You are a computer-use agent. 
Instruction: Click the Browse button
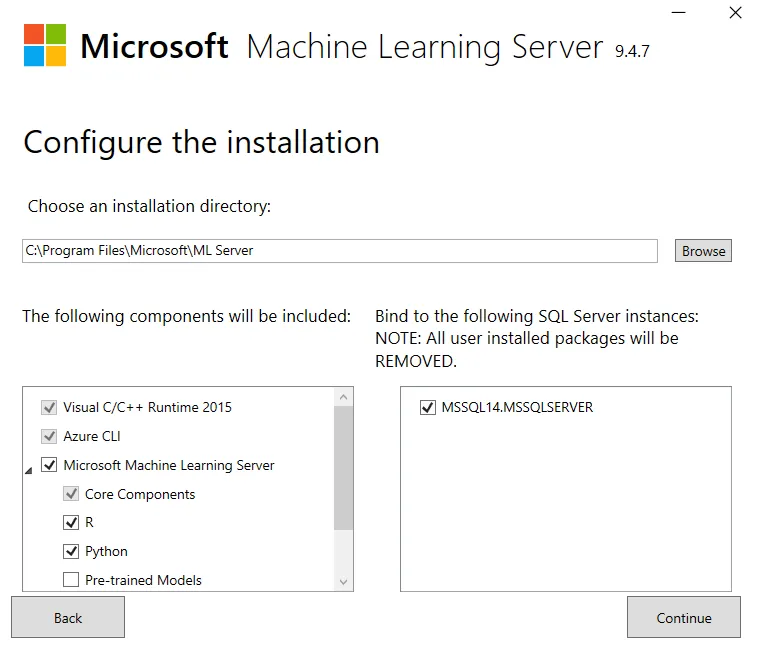coord(703,251)
